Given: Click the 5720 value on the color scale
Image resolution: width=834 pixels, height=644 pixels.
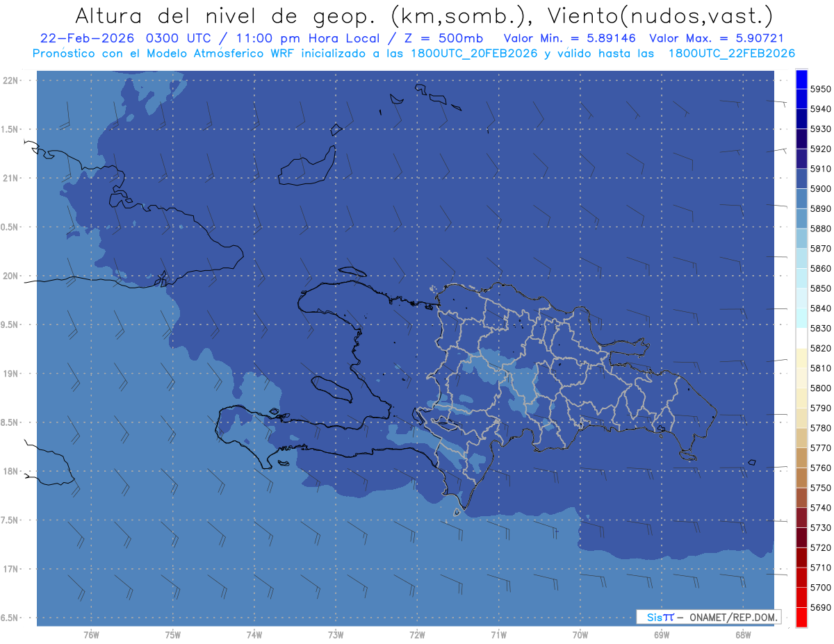Looking at the screenshot, I should 821,547.
